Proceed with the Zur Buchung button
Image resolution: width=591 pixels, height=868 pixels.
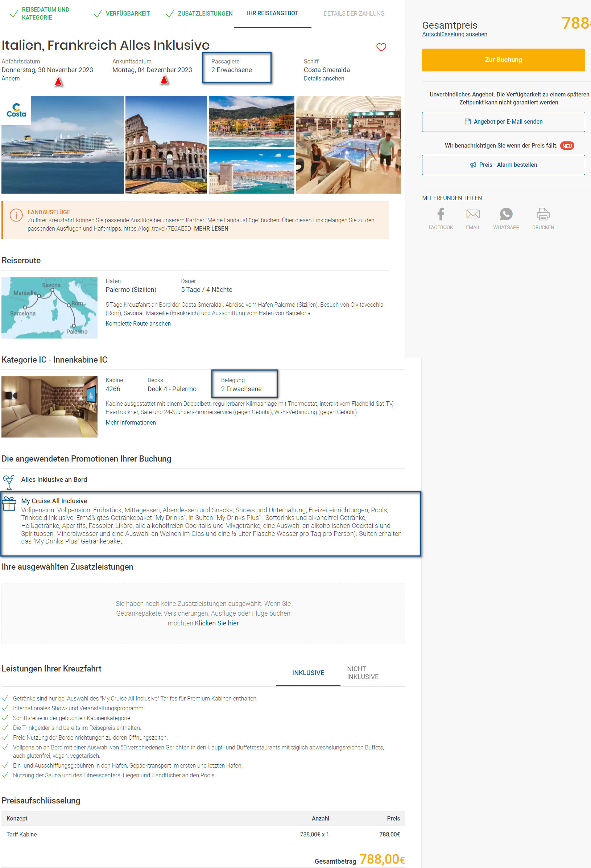pos(503,60)
